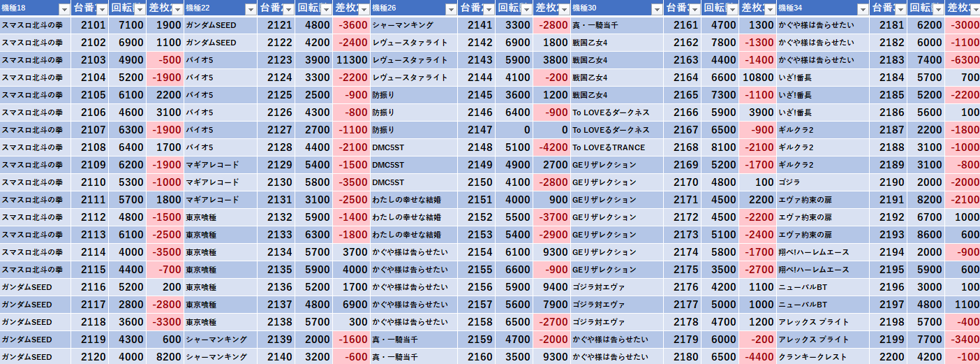Open the 機種34 column filter dropdown
Image resolution: width=980 pixels, height=364 pixels.
(863, 9)
